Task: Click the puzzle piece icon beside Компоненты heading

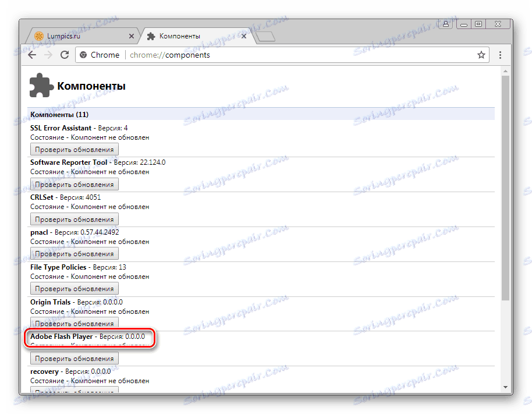Action: click(x=41, y=85)
